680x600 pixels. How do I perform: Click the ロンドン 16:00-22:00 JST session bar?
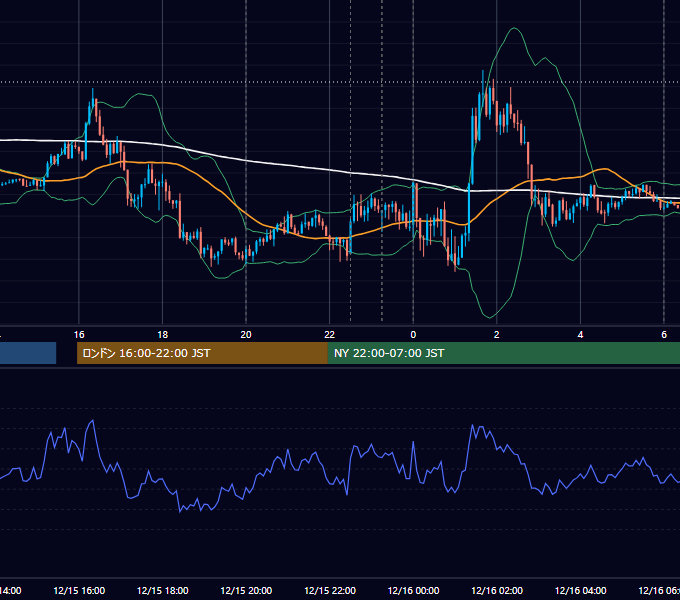pyautogui.click(x=202, y=353)
